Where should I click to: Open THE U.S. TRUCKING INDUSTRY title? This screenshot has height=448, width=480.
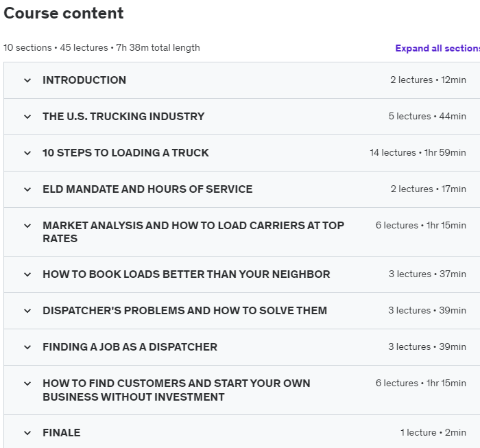tap(123, 117)
